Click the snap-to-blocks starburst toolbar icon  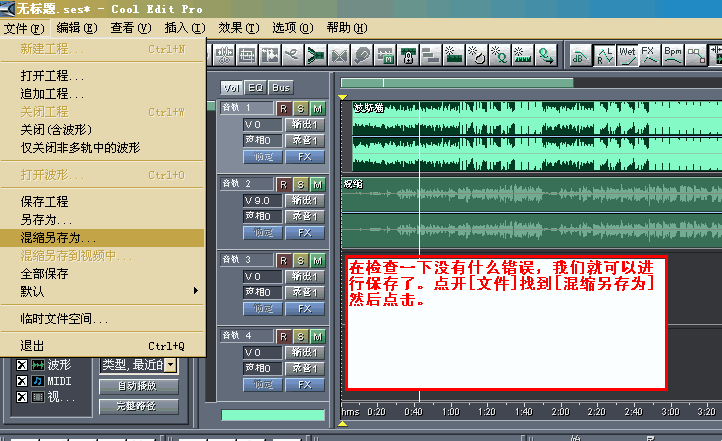pyautogui.click(x=454, y=56)
